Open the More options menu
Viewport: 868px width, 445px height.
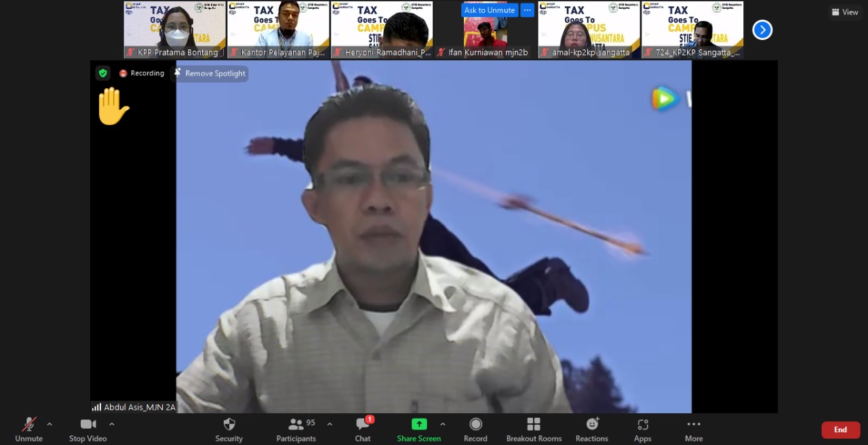(x=693, y=425)
